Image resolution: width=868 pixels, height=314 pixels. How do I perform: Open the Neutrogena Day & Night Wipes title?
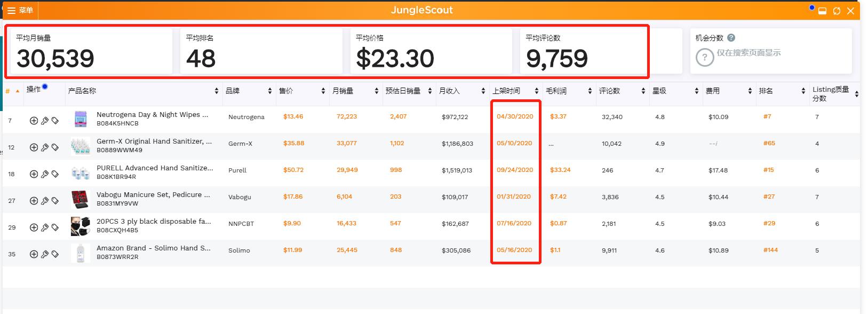tap(153, 114)
